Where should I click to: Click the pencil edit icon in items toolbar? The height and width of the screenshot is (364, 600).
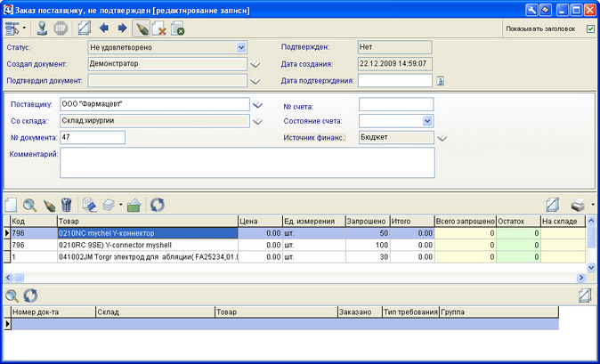click(x=49, y=206)
